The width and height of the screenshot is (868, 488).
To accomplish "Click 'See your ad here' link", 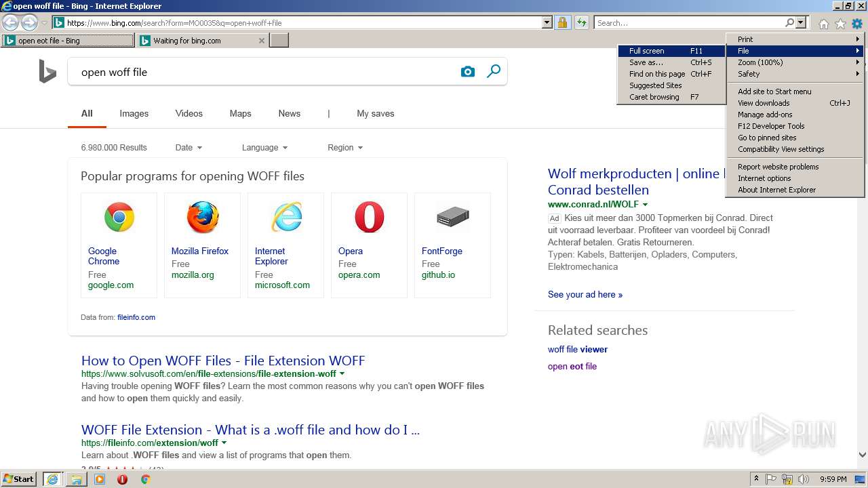I will point(585,295).
